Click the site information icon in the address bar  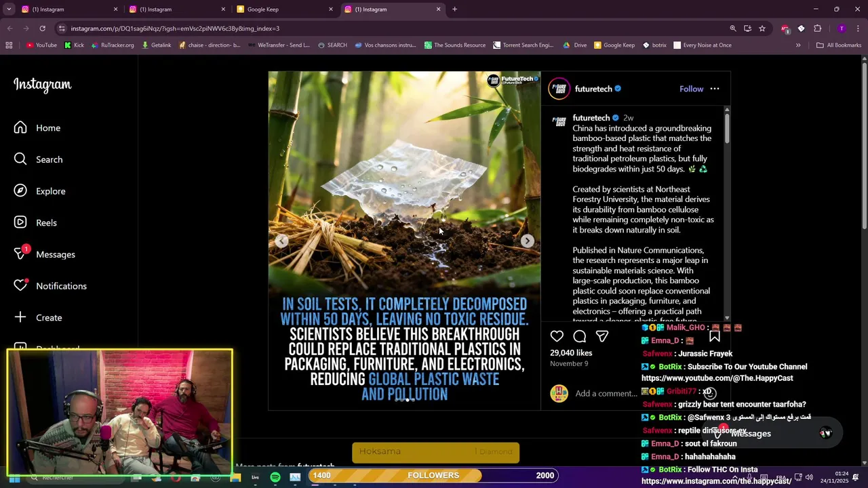tap(62, 28)
